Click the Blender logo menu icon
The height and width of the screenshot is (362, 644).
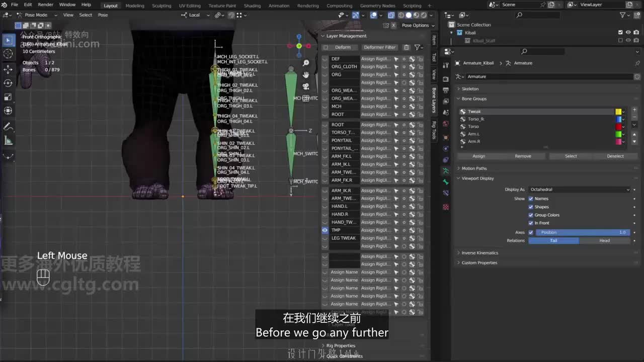pyautogui.click(x=5, y=5)
